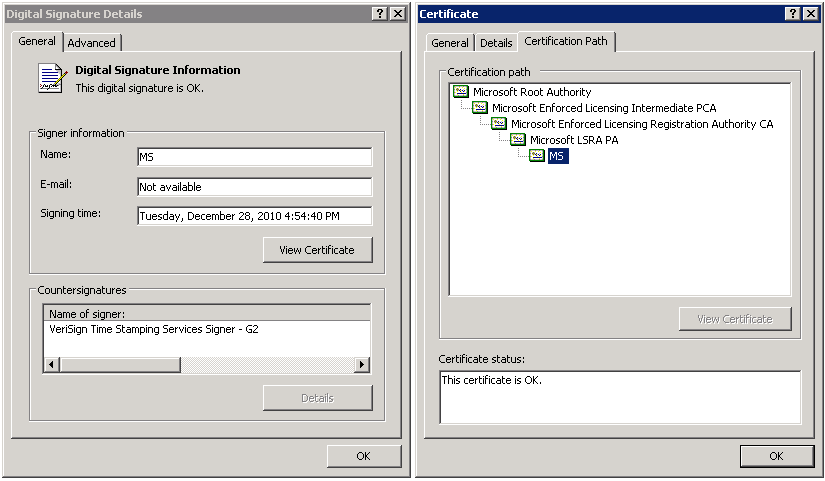Click the Microsoft Root Authority certificate icon
825x481 pixels.
coord(461,92)
